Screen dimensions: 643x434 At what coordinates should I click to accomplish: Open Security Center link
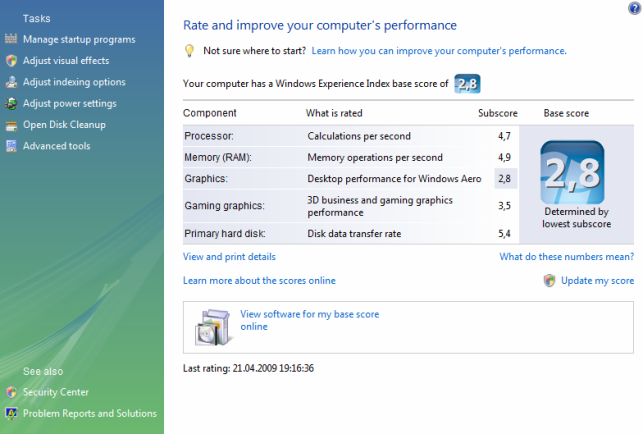(56, 392)
